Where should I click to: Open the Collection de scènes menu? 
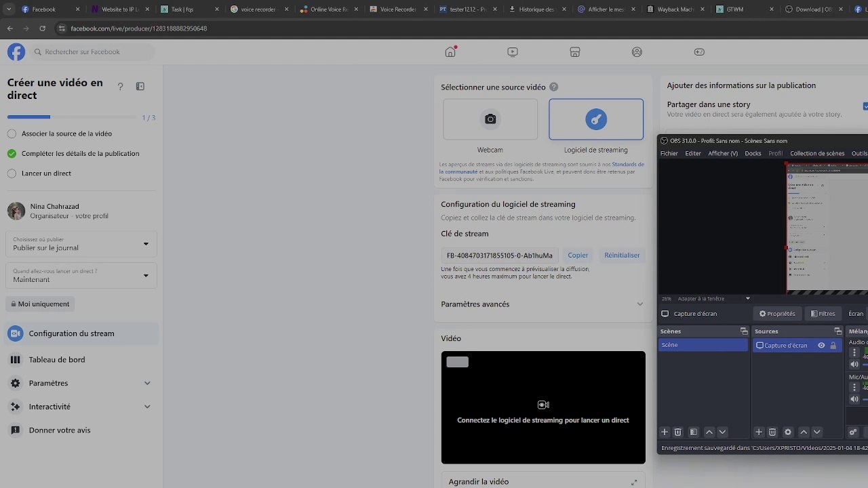pyautogui.click(x=817, y=154)
